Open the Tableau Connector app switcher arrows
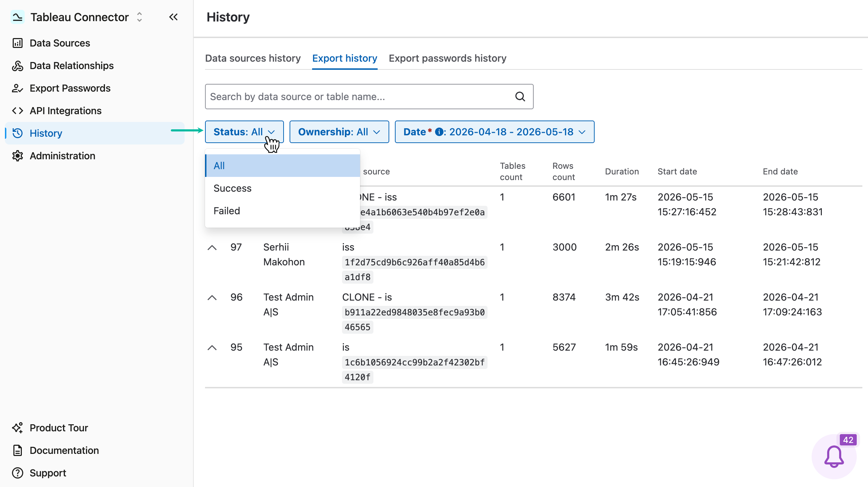 click(x=139, y=17)
